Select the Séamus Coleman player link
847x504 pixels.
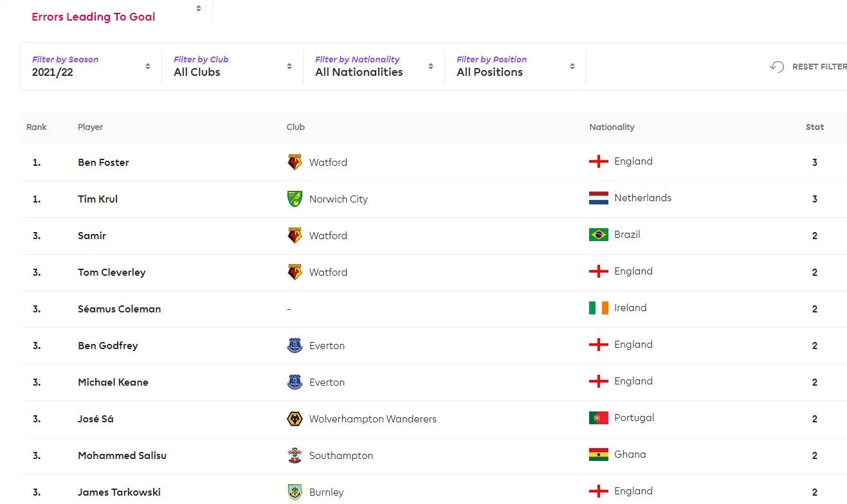pos(119,309)
